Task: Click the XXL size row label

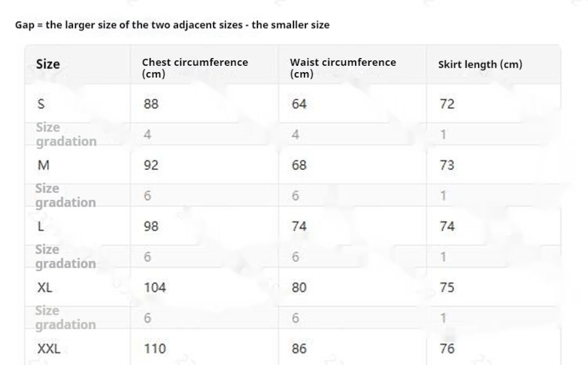Action: tap(49, 349)
